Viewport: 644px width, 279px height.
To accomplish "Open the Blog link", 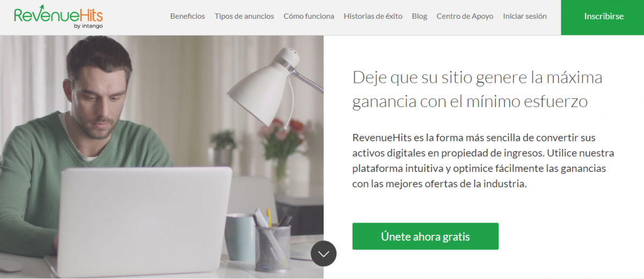I will click(x=420, y=16).
